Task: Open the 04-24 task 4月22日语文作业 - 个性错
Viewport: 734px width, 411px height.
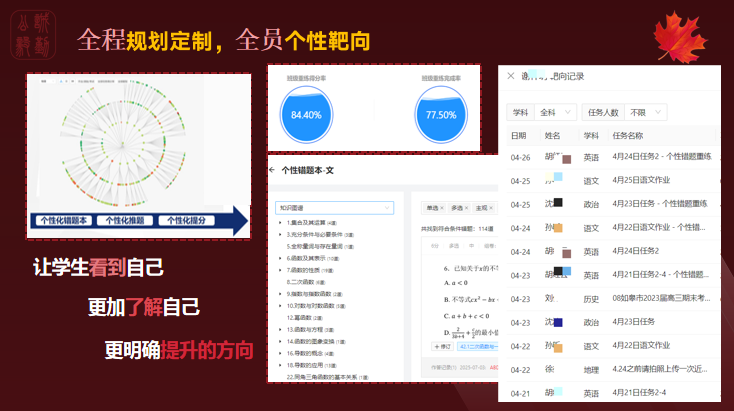Action: 659,228
